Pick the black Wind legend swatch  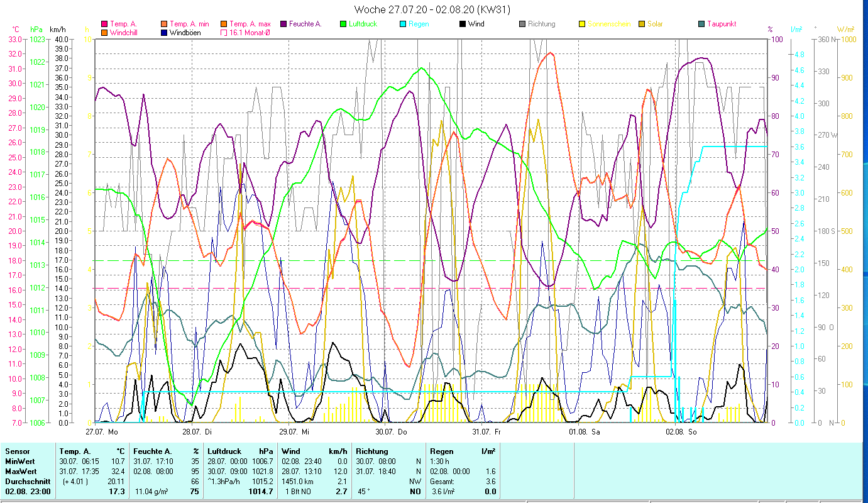pos(463,24)
